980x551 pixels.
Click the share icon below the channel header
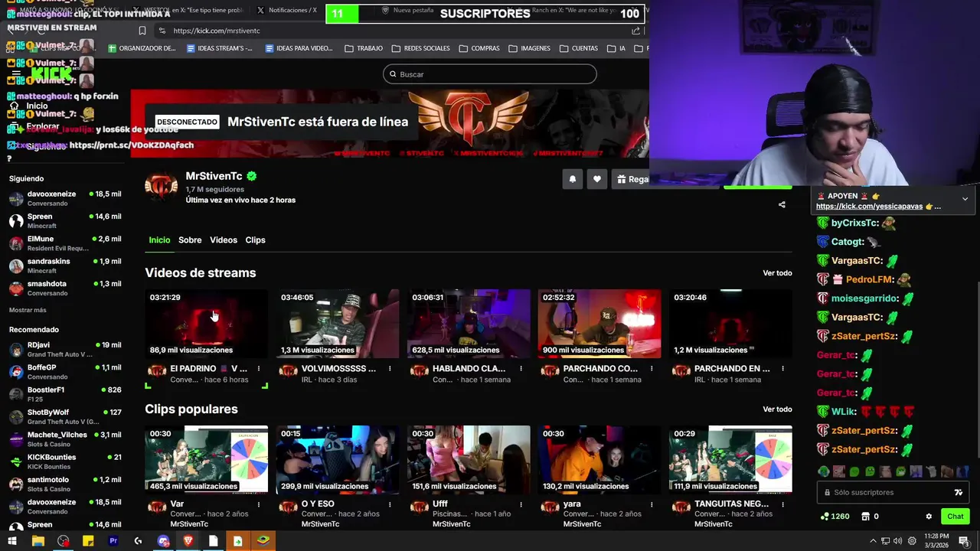click(x=782, y=204)
